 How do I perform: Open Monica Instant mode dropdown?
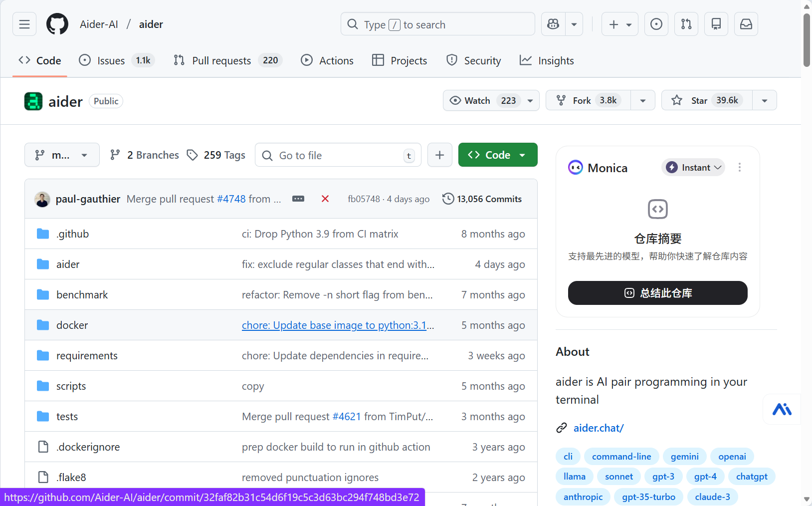pos(693,168)
